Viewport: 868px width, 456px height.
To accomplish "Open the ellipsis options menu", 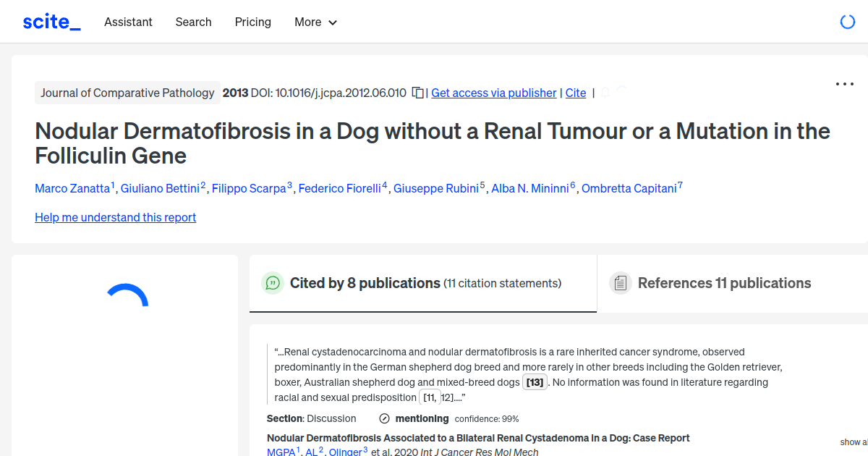I will point(844,84).
